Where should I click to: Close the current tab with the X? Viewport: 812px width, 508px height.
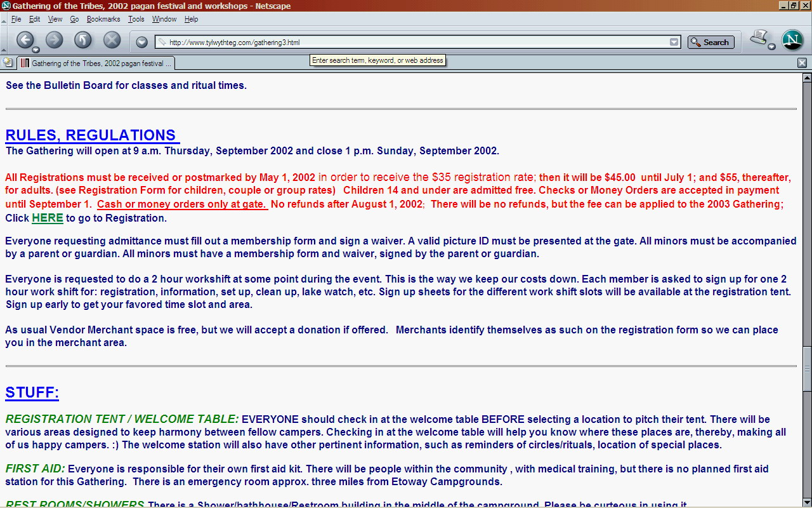click(x=802, y=63)
